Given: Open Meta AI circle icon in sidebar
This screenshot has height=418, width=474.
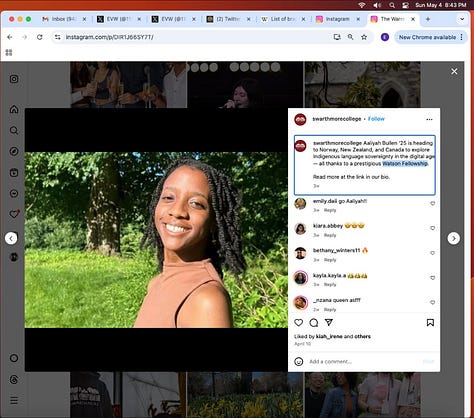Looking at the screenshot, I should tap(14, 358).
